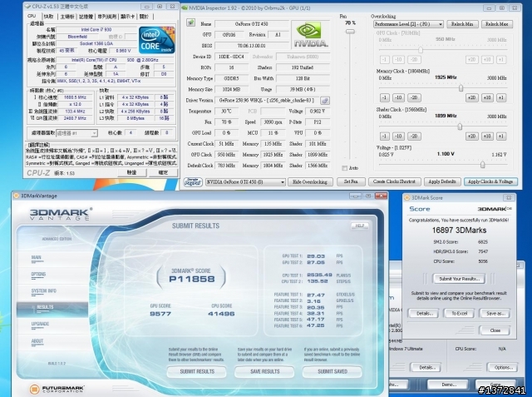The width and height of the screenshot is (532, 397).
Task: Select ABOUT in Vantage sidebar
Action: coord(37,341)
